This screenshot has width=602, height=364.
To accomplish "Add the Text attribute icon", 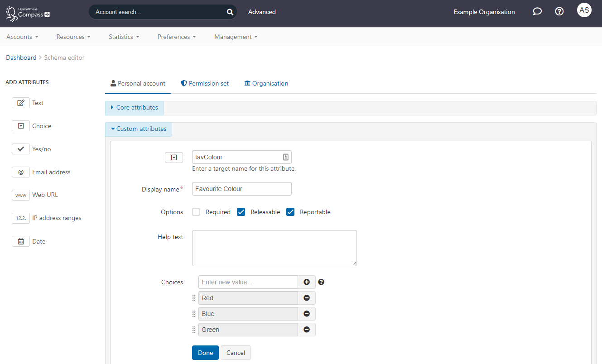I will (x=21, y=103).
